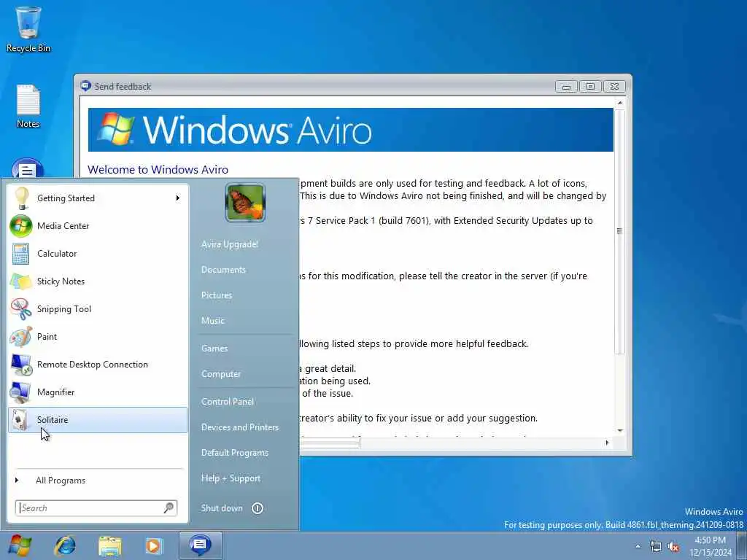747x560 pixels.
Task: Click the butterfly user account picture
Action: 245,203
